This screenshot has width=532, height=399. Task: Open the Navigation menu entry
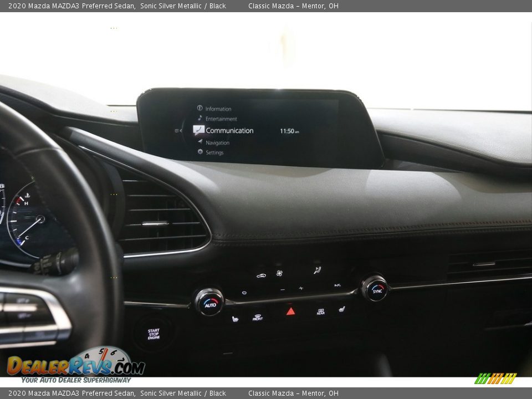pos(217,142)
